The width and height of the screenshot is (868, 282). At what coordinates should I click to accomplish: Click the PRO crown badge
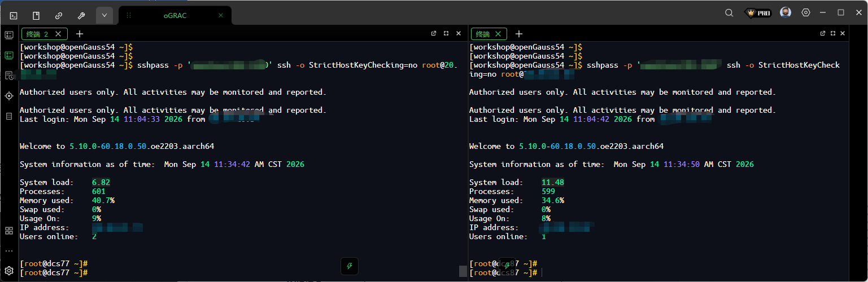tap(758, 12)
